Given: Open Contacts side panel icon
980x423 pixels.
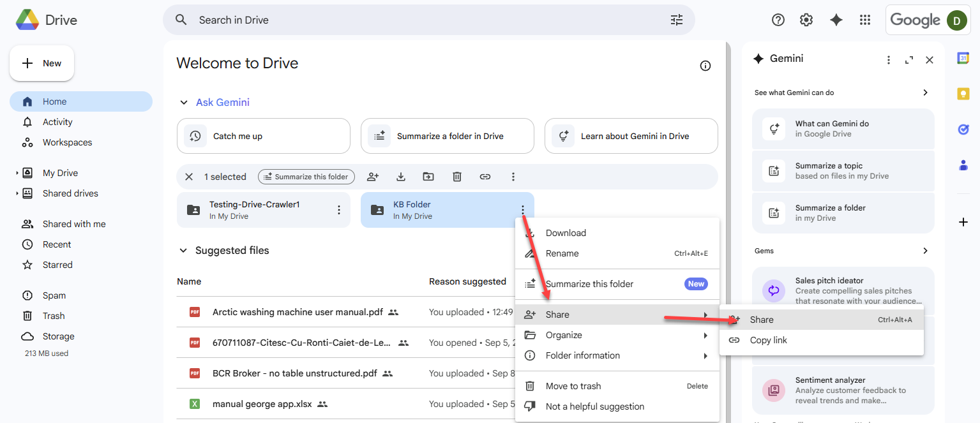Looking at the screenshot, I should coord(963,165).
